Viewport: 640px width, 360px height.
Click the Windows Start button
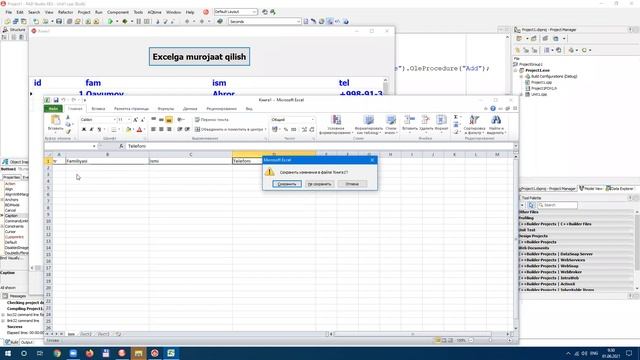7,353
